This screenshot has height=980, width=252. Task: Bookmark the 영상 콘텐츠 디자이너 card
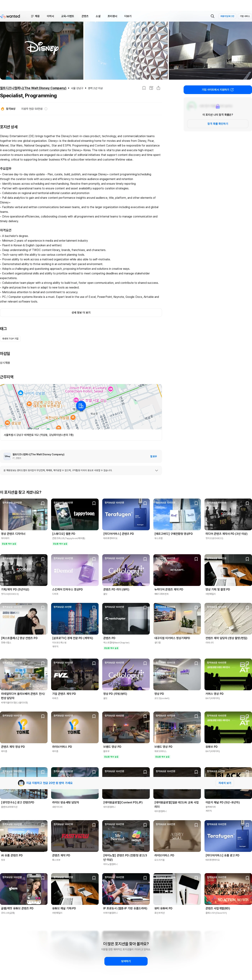click(x=43, y=503)
